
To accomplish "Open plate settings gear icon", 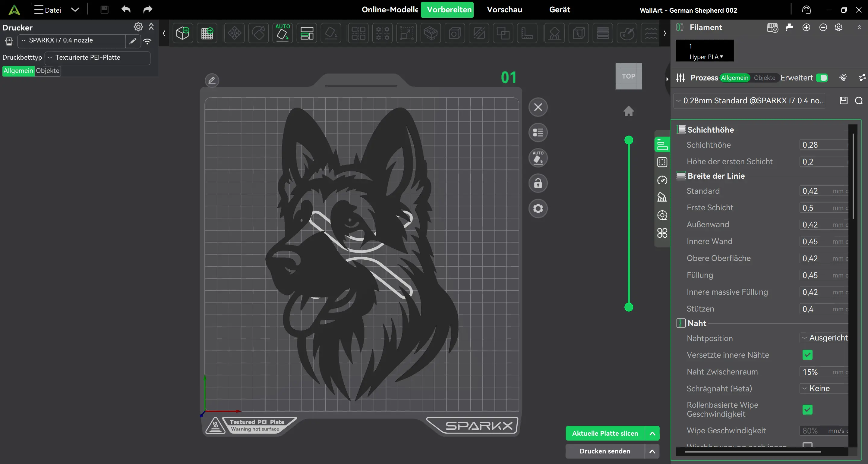I will [538, 208].
